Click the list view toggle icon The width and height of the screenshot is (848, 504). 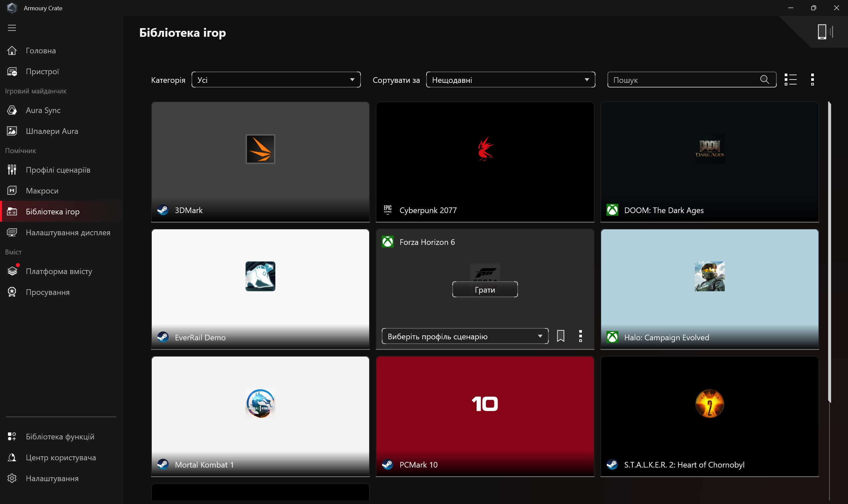[790, 80]
